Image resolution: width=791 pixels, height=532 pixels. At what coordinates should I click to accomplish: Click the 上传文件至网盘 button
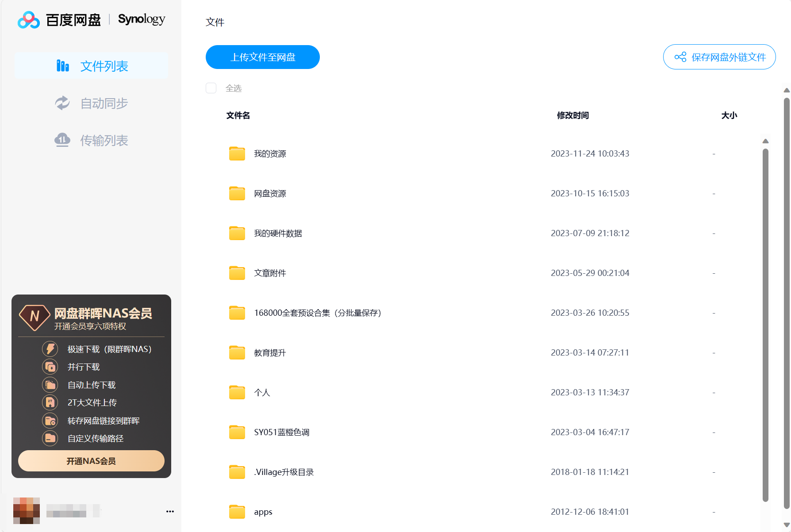pos(263,57)
